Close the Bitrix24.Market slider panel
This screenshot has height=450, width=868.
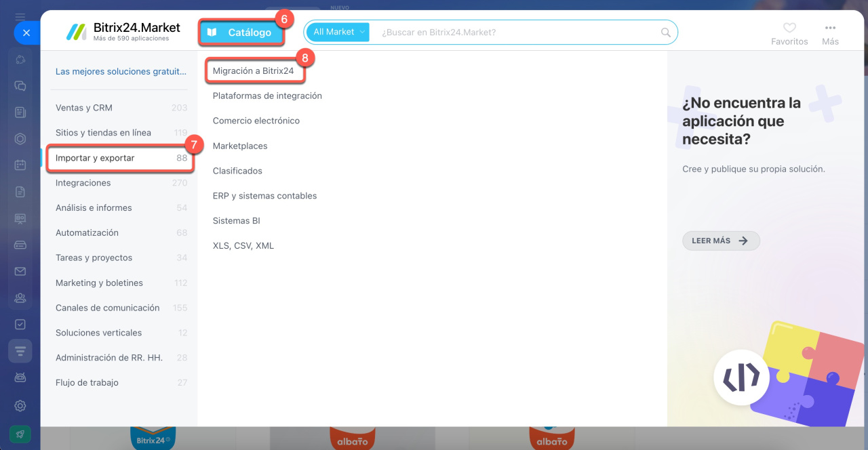(x=26, y=33)
